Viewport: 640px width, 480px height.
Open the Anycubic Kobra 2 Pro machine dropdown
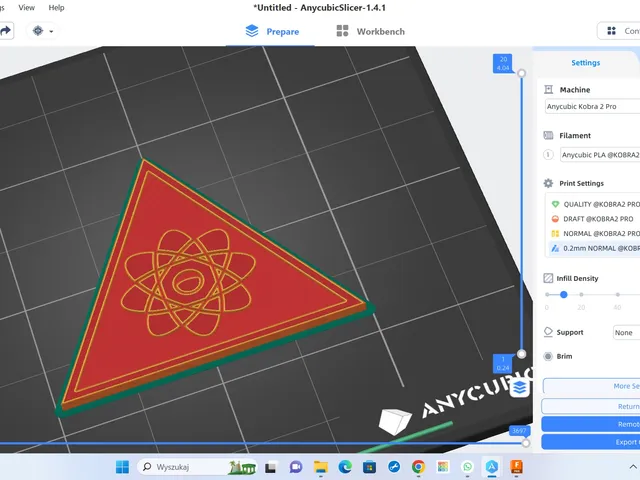pyautogui.click(x=592, y=106)
